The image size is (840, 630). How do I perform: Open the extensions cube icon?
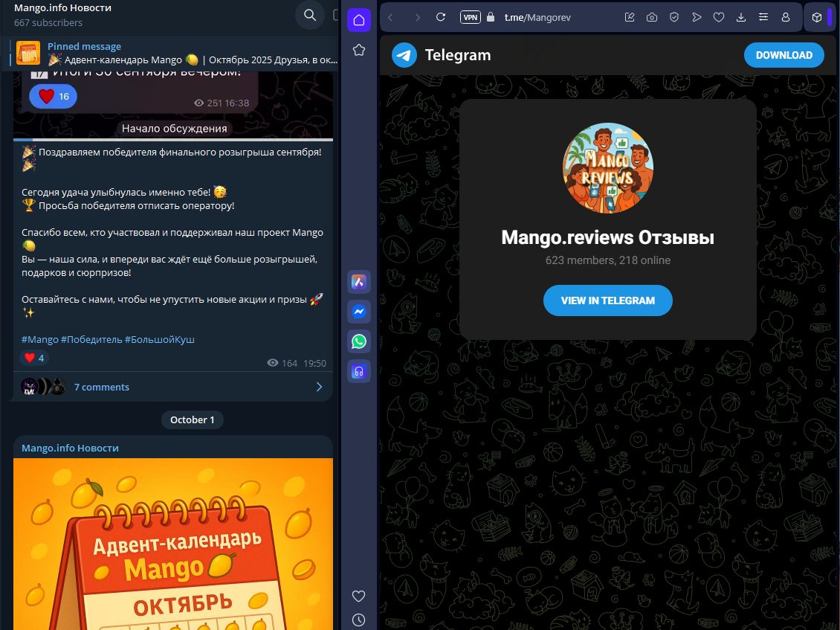click(x=816, y=17)
